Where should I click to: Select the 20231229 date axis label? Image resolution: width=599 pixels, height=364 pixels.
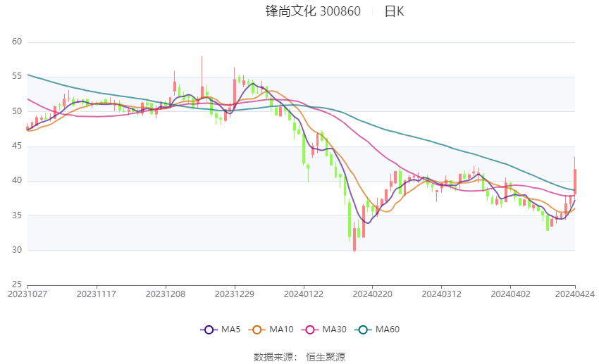pyautogui.click(x=235, y=294)
